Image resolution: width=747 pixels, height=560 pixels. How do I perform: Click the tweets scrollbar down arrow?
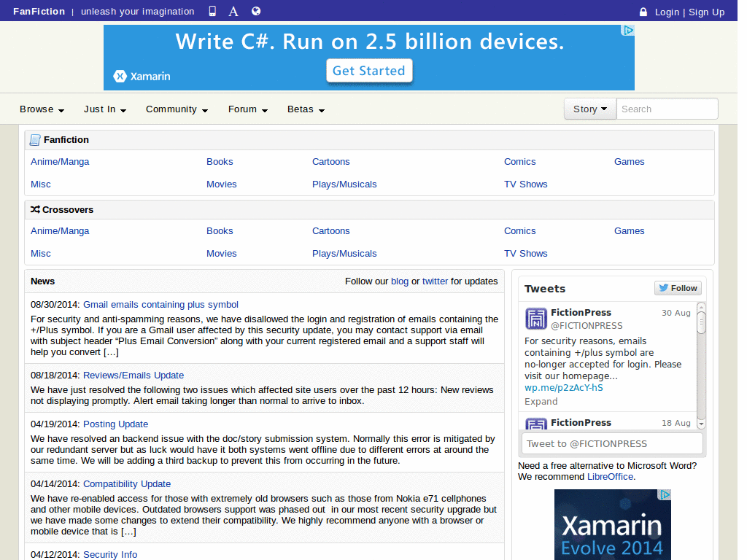[x=701, y=424]
